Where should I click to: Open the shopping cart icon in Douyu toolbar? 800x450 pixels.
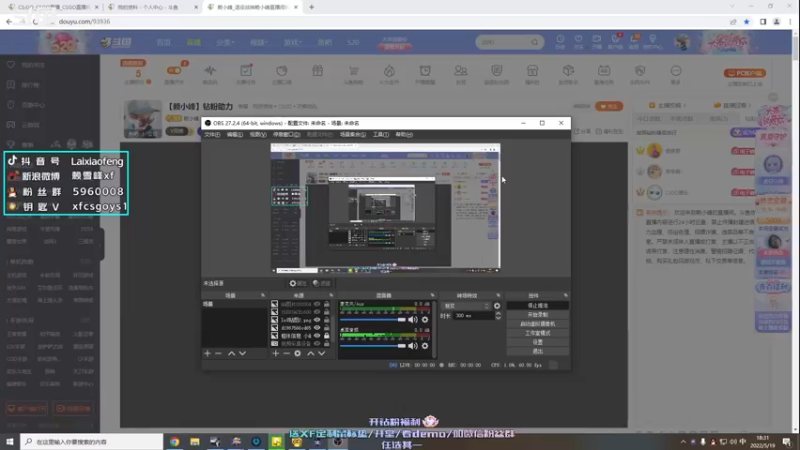[353, 71]
